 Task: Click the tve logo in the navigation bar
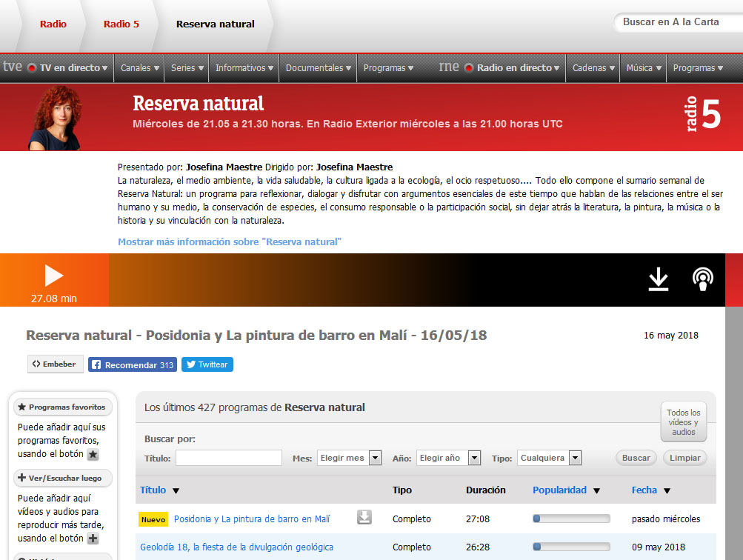coord(13,67)
